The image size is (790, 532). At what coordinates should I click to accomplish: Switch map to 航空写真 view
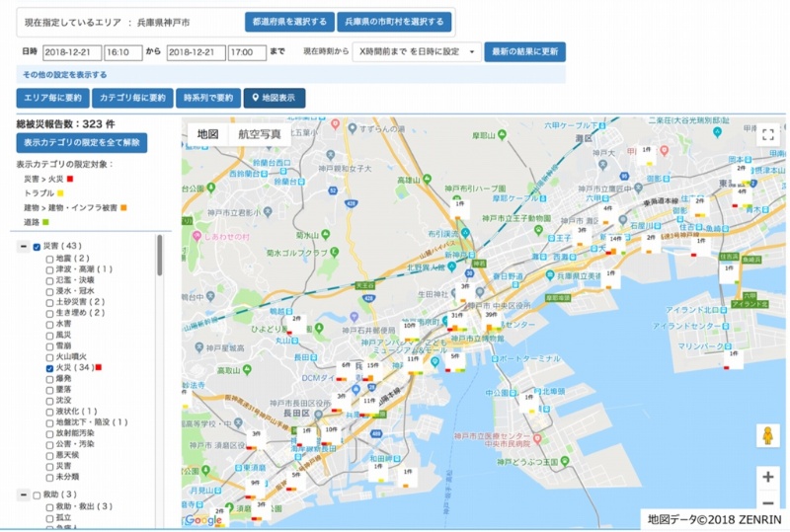pyautogui.click(x=260, y=134)
